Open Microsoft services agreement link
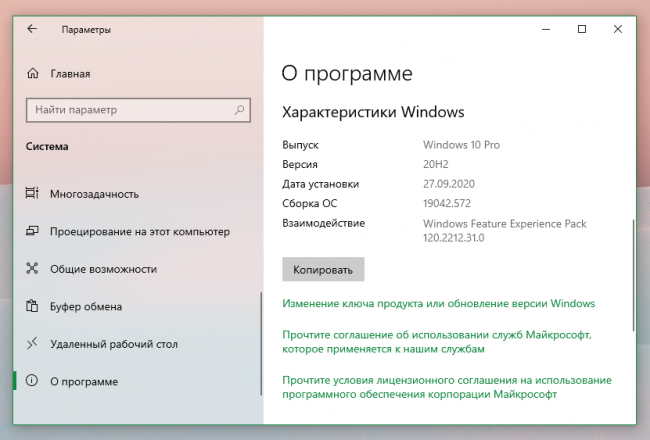 (437, 342)
